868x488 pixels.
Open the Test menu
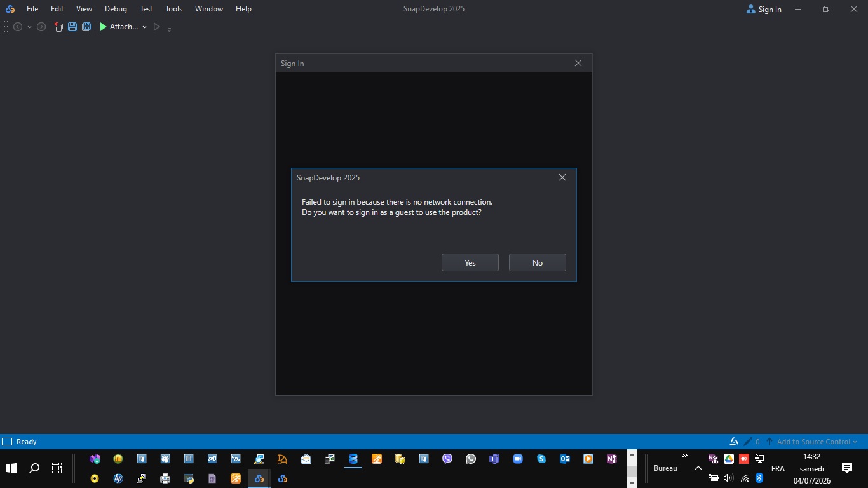pyautogui.click(x=146, y=9)
